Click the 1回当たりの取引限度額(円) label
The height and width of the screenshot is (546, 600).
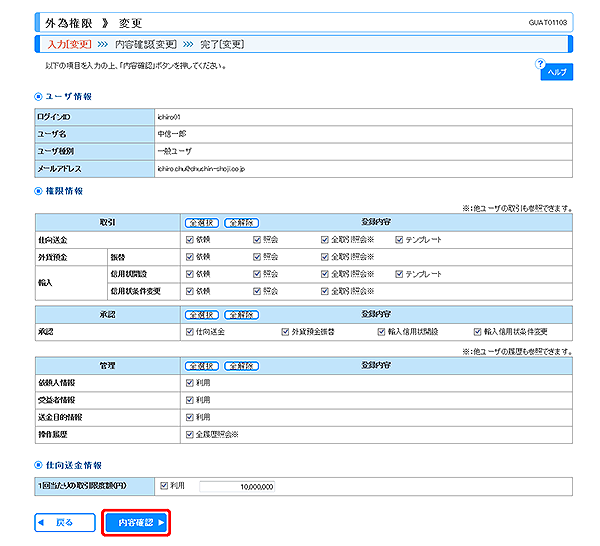point(82,486)
